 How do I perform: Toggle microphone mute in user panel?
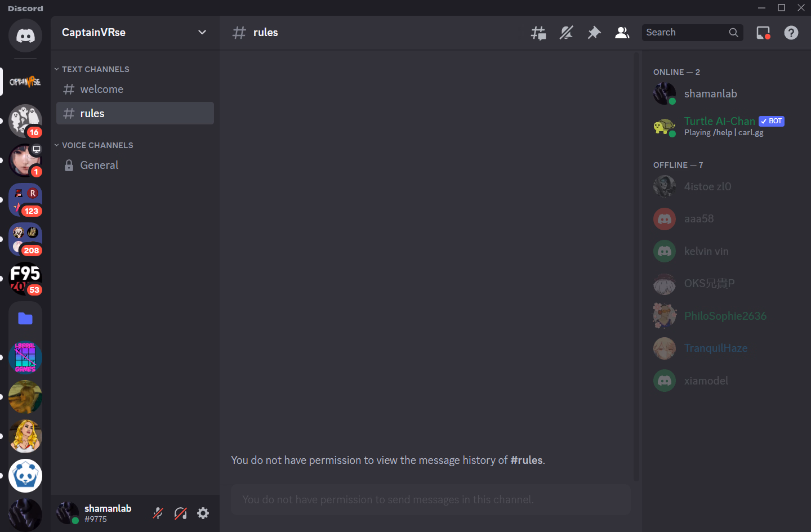coord(158,513)
